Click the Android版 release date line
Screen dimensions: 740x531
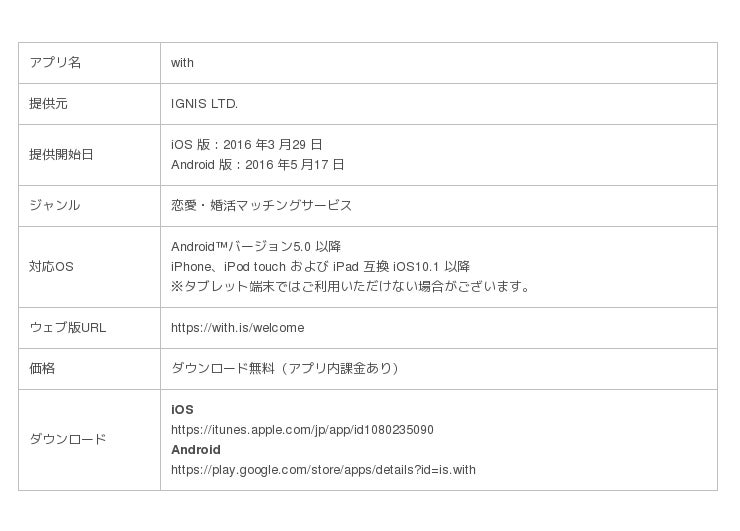257,165
